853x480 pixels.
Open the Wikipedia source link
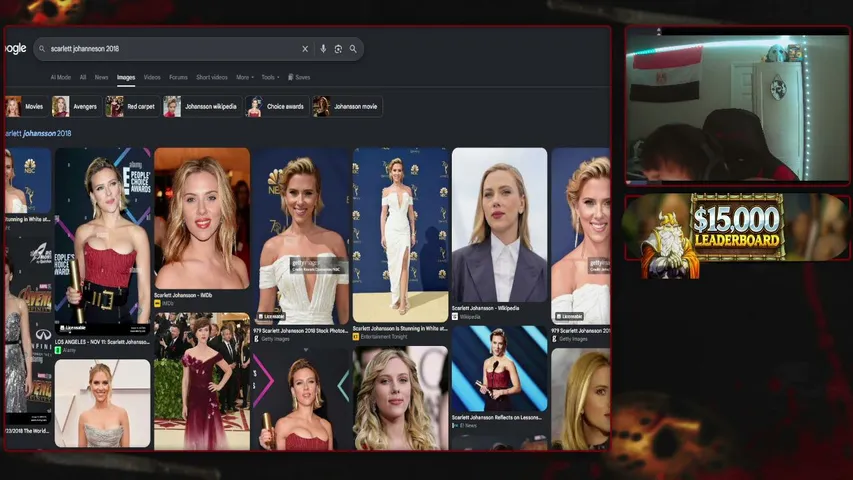466,317
